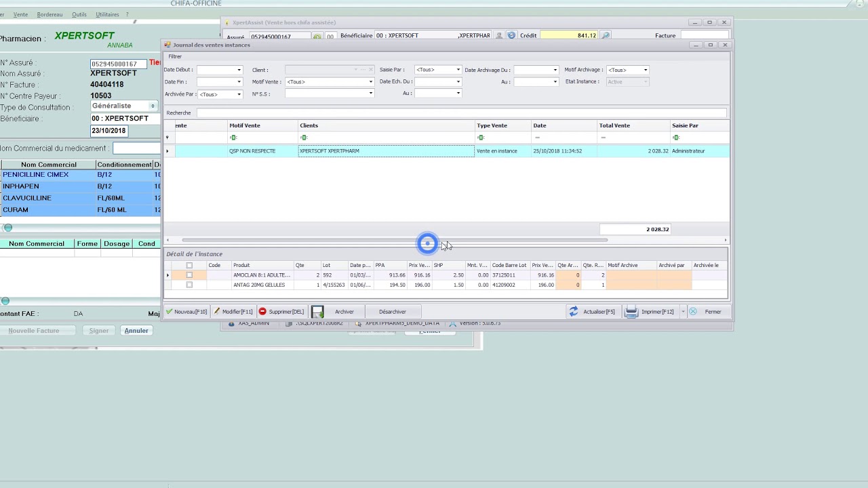Open the Outils menu

(79, 14)
